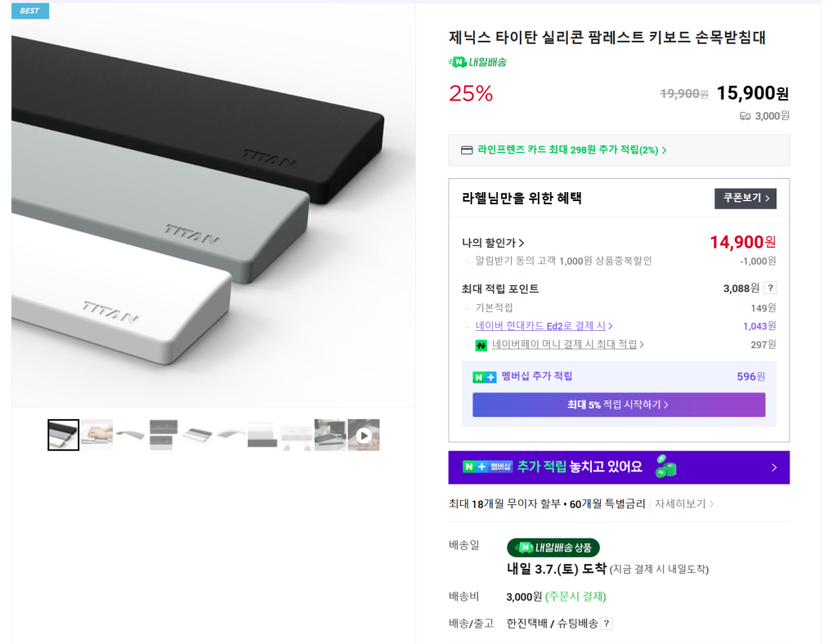
Task: Click the green coin icon in membership banner
Action: 665,467
